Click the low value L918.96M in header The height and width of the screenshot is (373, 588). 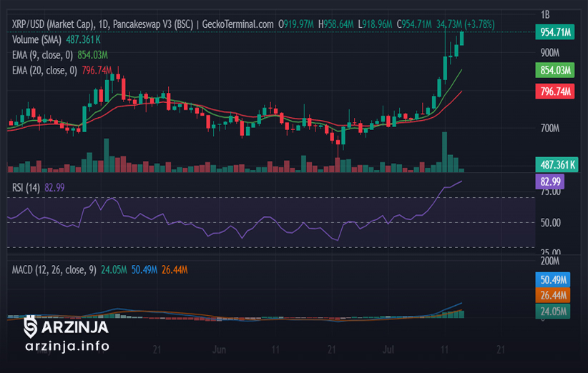click(375, 24)
